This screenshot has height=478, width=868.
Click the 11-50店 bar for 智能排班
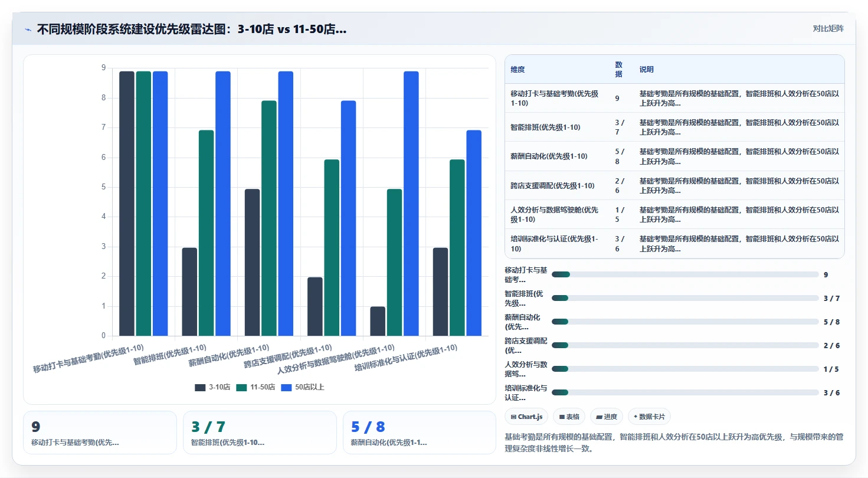click(207, 233)
